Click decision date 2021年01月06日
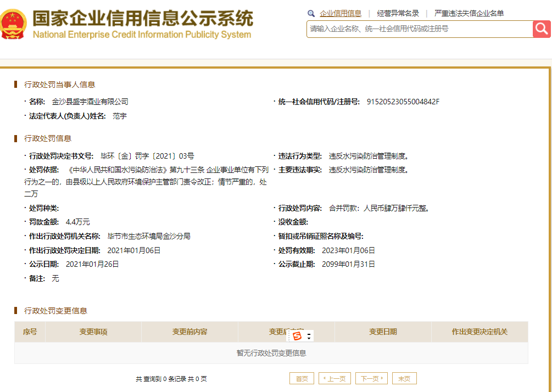 coord(134,250)
